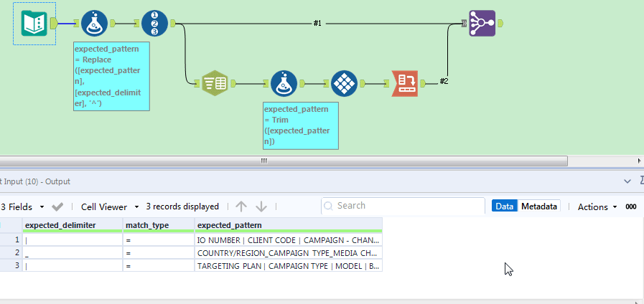Image resolution: width=644 pixels, height=304 pixels.
Task: Click the expected_delimiter column header
Action: coord(73,225)
